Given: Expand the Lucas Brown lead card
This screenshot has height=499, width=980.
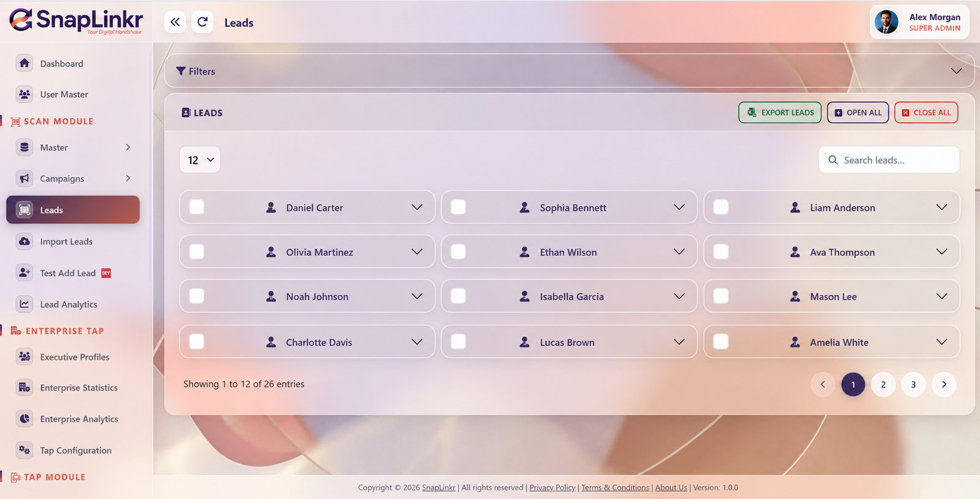Looking at the screenshot, I should click(x=679, y=342).
